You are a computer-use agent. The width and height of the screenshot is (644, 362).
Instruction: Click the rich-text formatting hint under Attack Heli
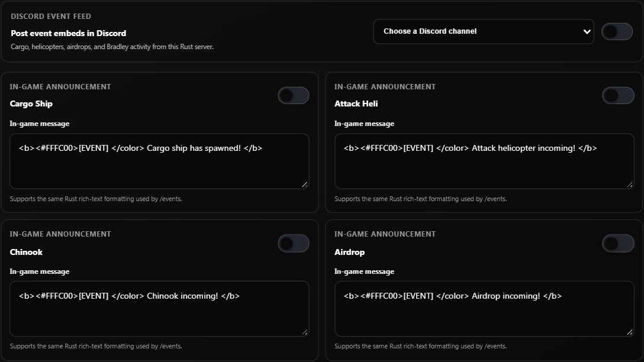(421, 199)
